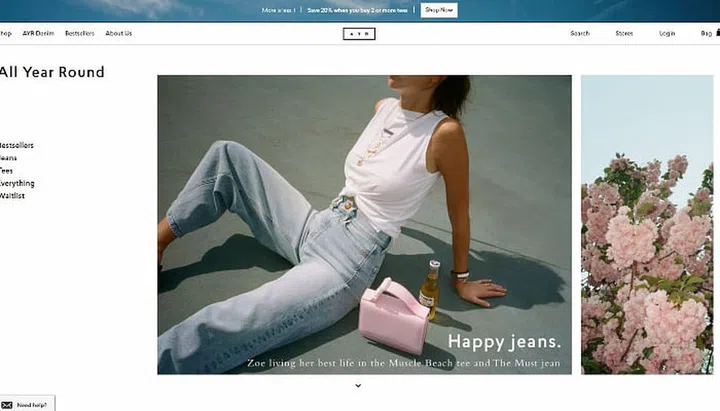Open the Waitlist sidebar link
The width and height of the screenshot is (720, 411).
pos(13,195)
